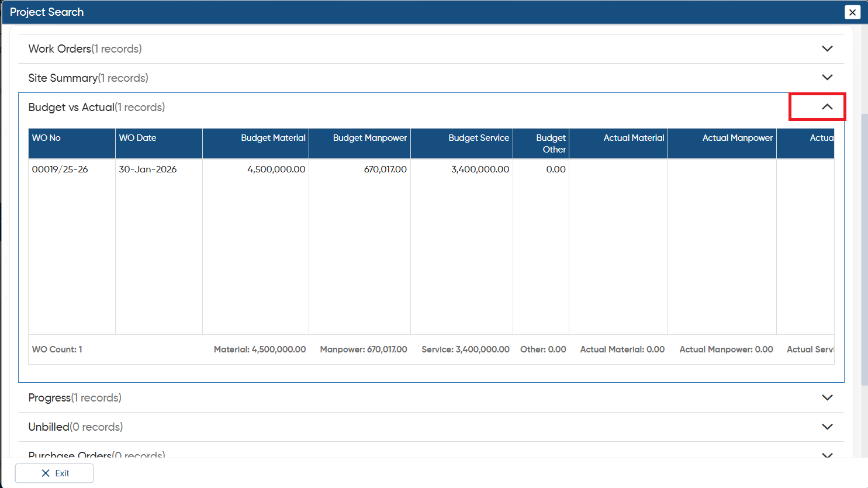Click the 30-Jan-2026 date cell
868x488 pixels.
point(148,169)
